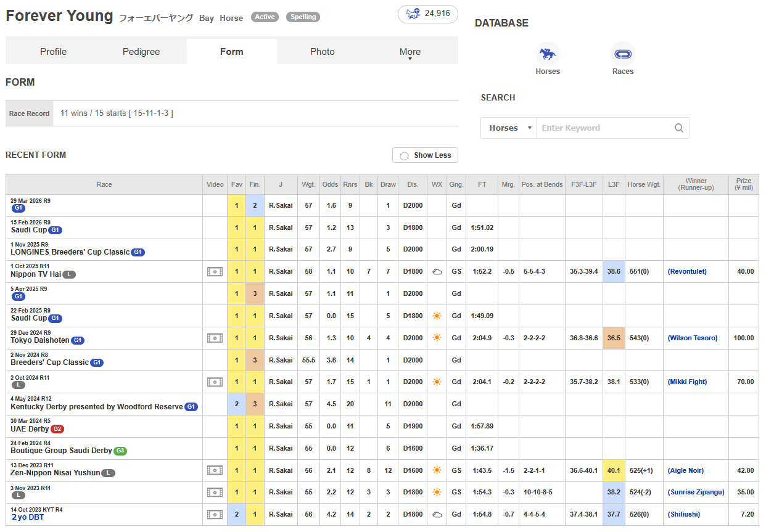Click the 2 Nov 2024 Breeders' Cup Classic
This screenshot has width=766, height=532.
(50, 362)
